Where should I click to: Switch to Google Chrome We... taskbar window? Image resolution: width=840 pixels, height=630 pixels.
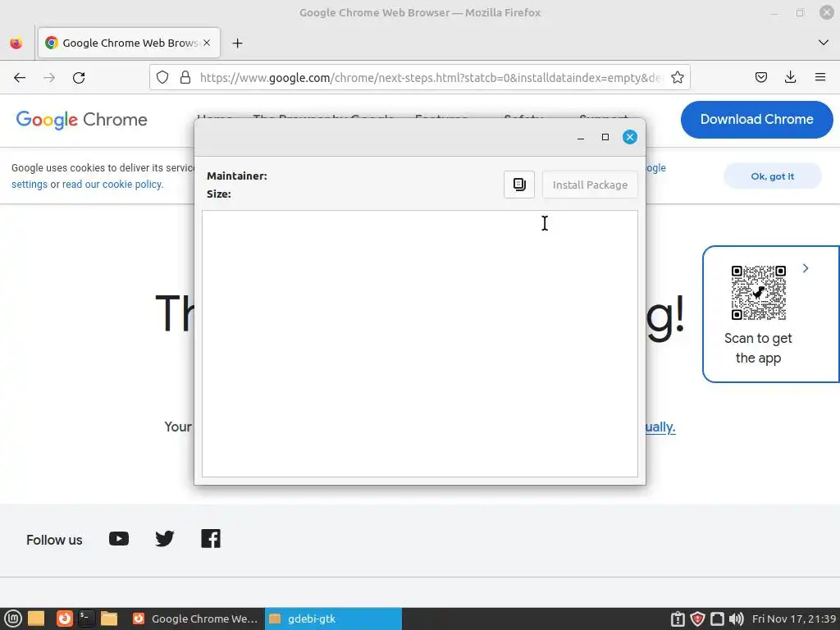(195, 619)
